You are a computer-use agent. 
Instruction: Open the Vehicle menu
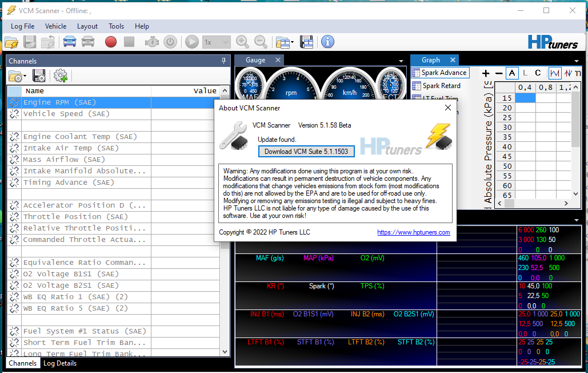coord(55,26)
